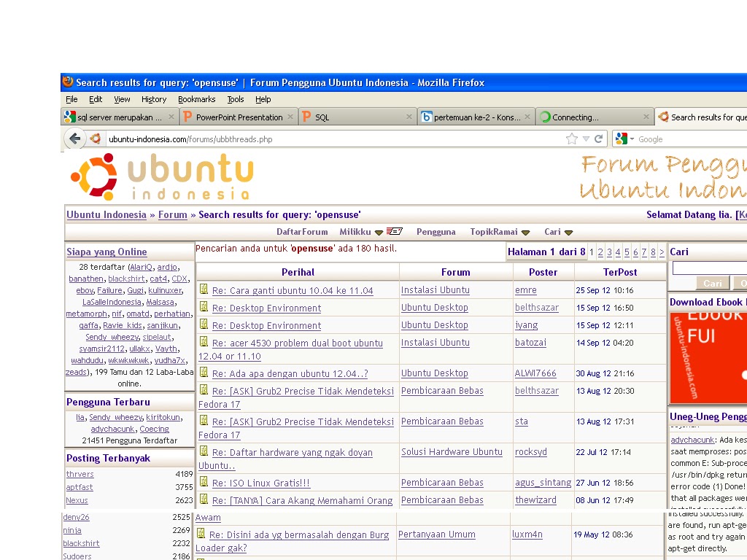Image resolution: width=747 pixels, height=560 pixels.
Task: Close the Connecting... tab
Action: (x=646, y=117)
